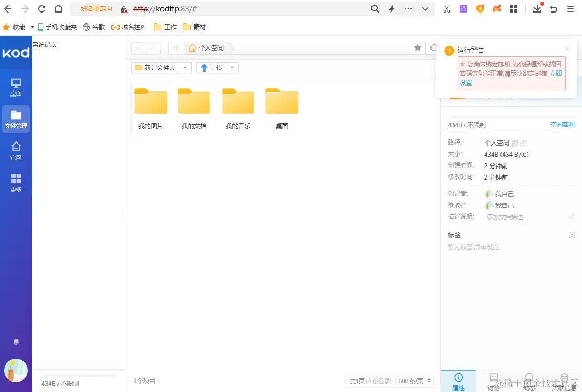
Task: Open the address bar three-dots menu
Action: click(409, 9)
